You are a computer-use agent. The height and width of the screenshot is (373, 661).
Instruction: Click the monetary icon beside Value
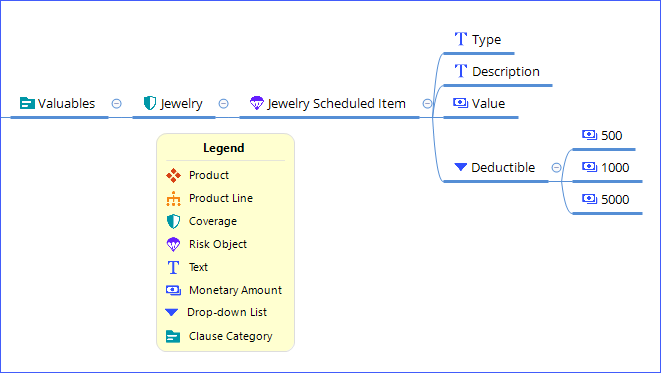point(460,103)
